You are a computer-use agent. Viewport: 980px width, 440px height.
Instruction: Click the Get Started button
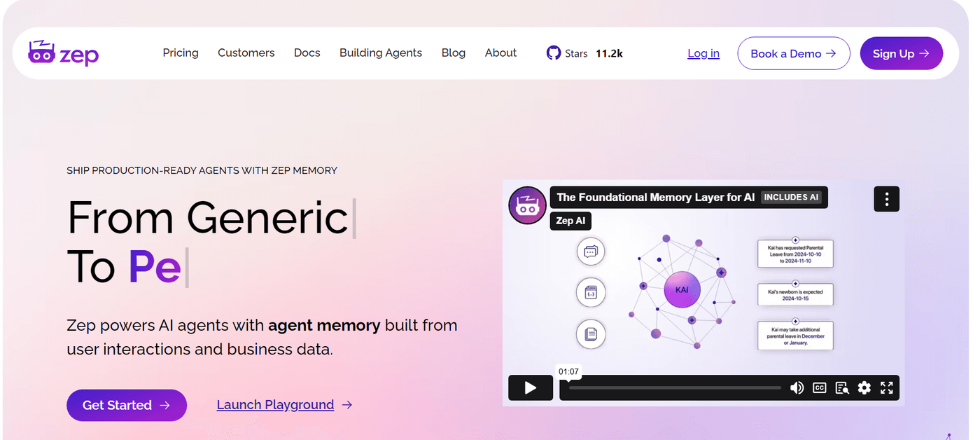(127, 405)
